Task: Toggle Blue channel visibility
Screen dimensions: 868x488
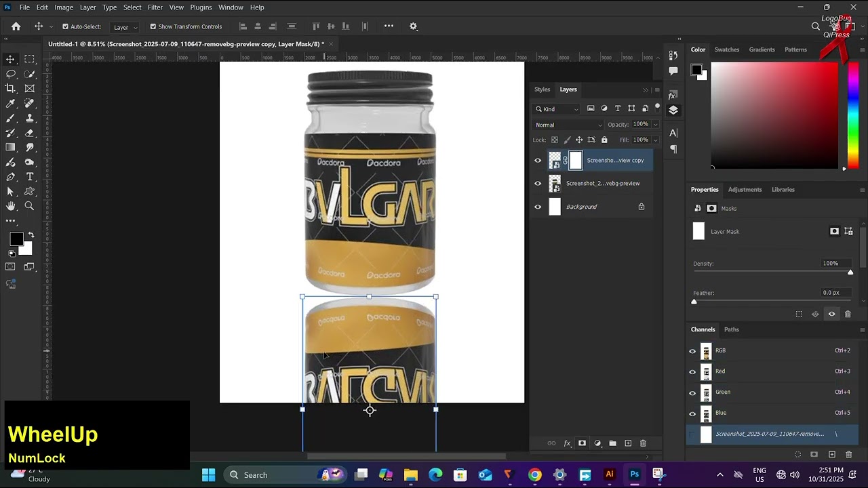Action: click(x=692, y=413)
